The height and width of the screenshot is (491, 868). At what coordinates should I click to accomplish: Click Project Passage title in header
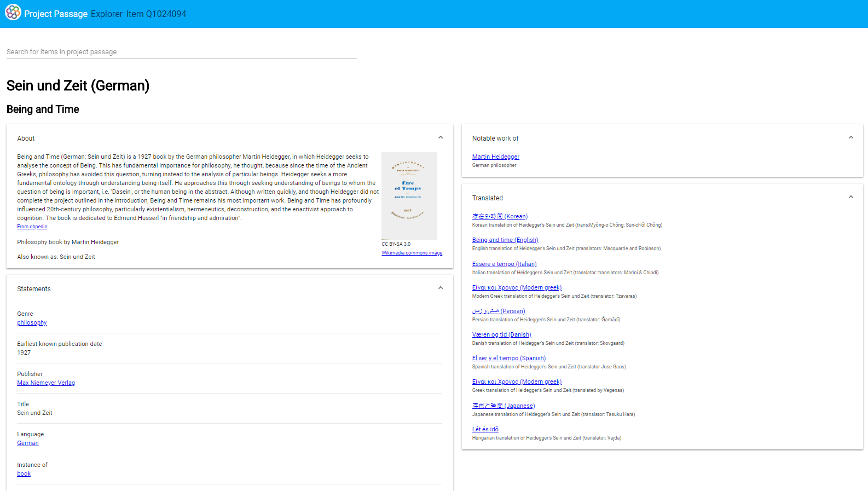56,14
